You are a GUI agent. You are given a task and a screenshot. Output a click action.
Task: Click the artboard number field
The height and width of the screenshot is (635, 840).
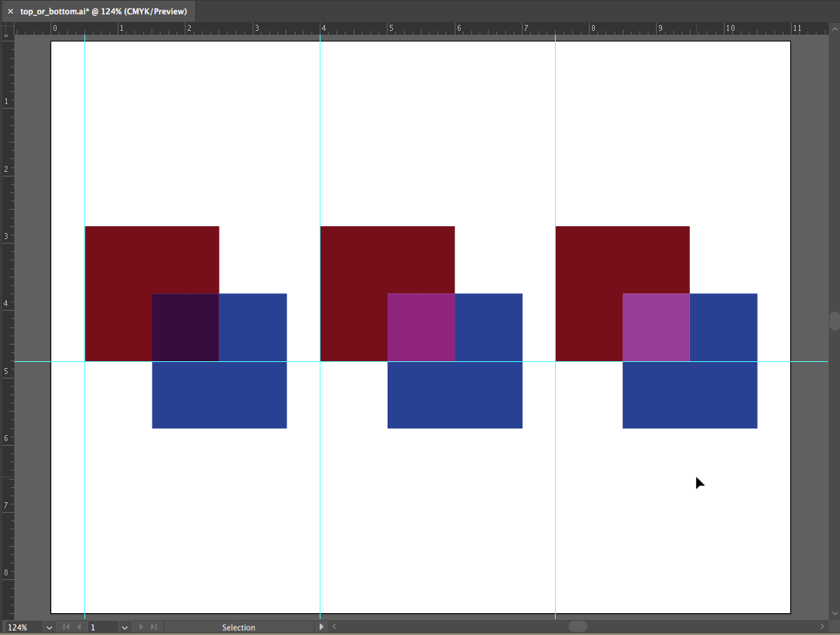(103, 627)
